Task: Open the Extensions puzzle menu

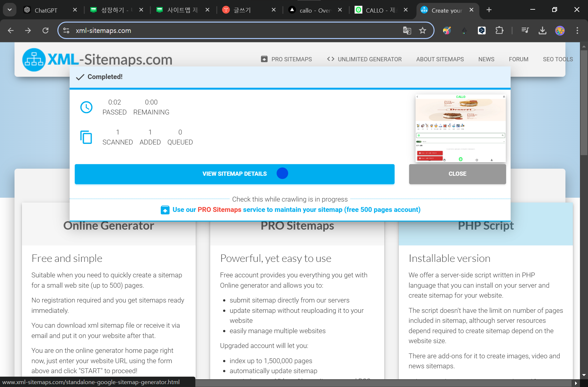Action: point(499,30)
